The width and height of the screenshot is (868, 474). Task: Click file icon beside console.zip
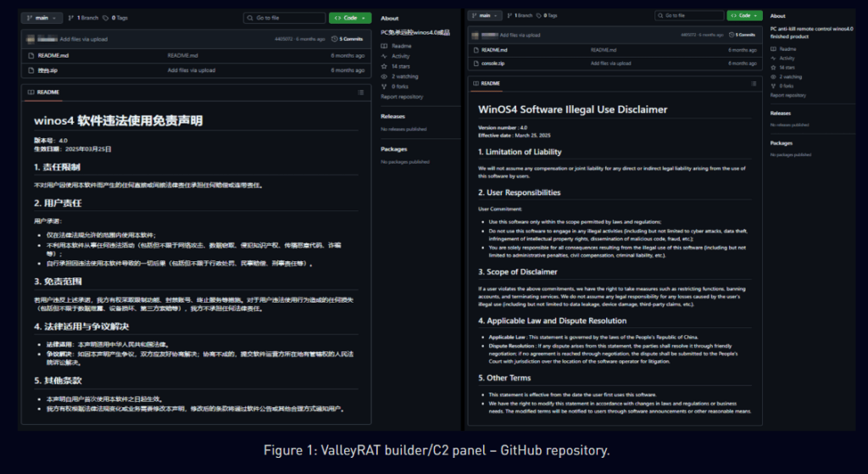click(x=476, y=63)
